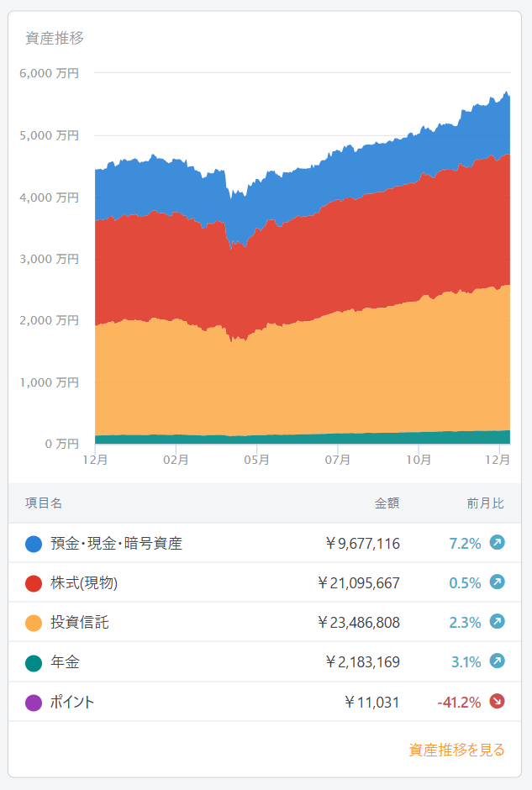Click the orange dot for 投資信託
Screen dimensions: 532x790
[34, 623]
